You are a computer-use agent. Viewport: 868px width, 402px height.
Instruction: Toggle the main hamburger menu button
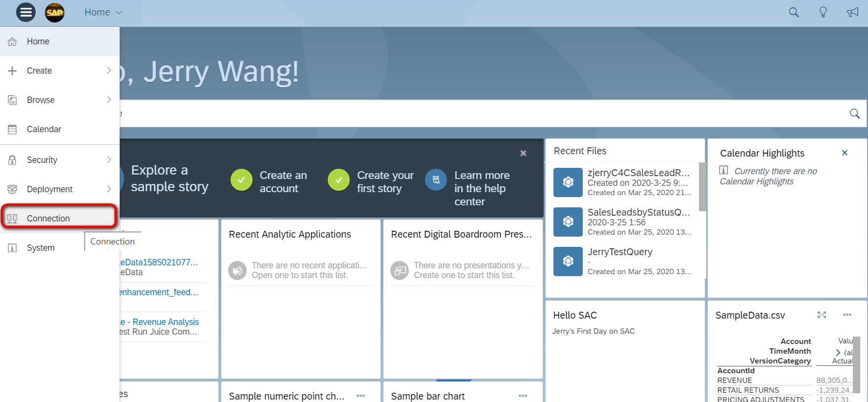(x=26, y=12)
